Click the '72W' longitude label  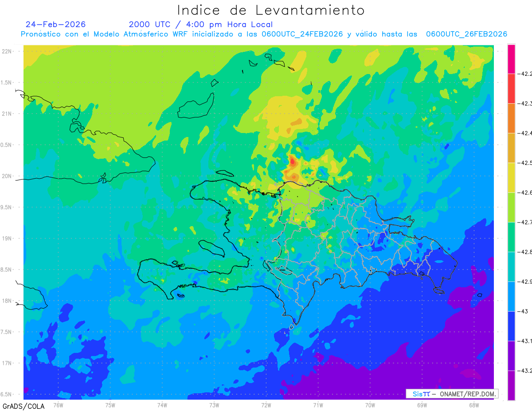(x=266, y=404)
